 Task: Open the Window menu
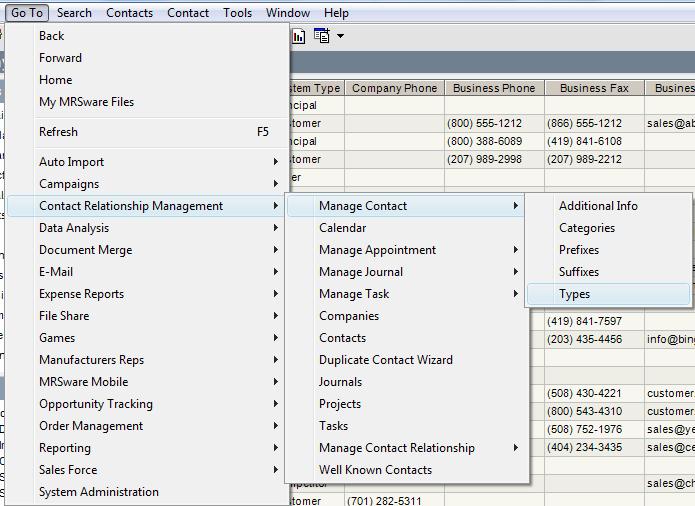click(288, 13)
